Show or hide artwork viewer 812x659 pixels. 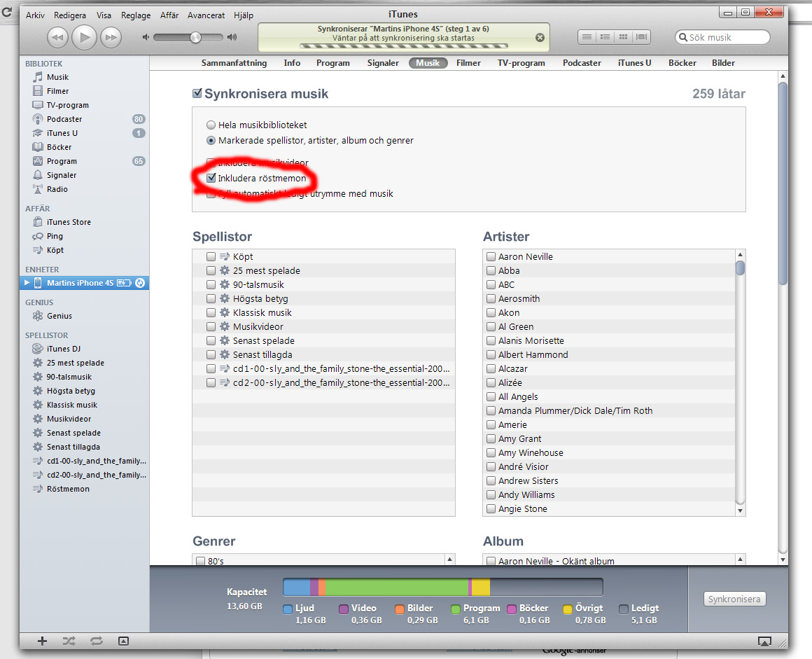(123, 641)
